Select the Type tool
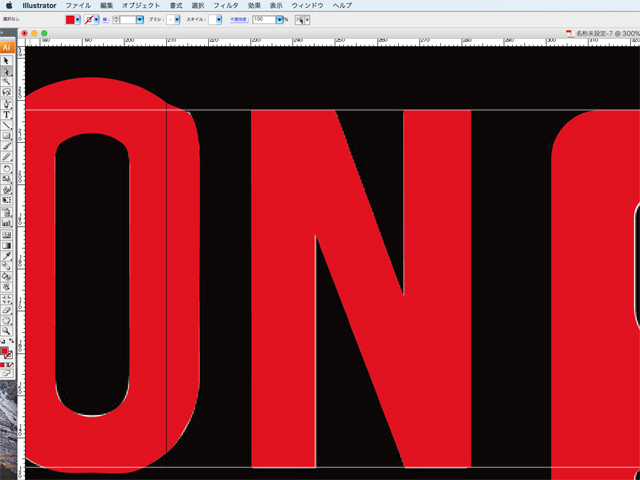 [x=7, y=115]
